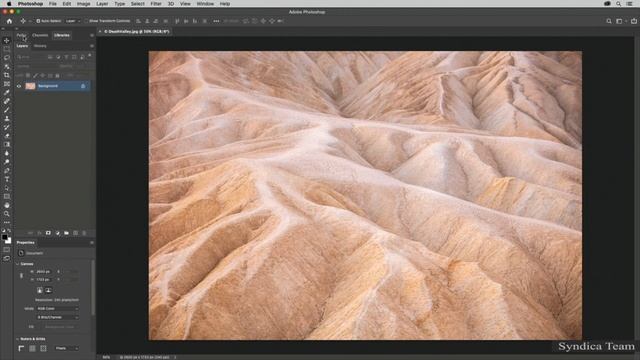
Task: Click the canvas width field
Action: click(x=45, y=271)
